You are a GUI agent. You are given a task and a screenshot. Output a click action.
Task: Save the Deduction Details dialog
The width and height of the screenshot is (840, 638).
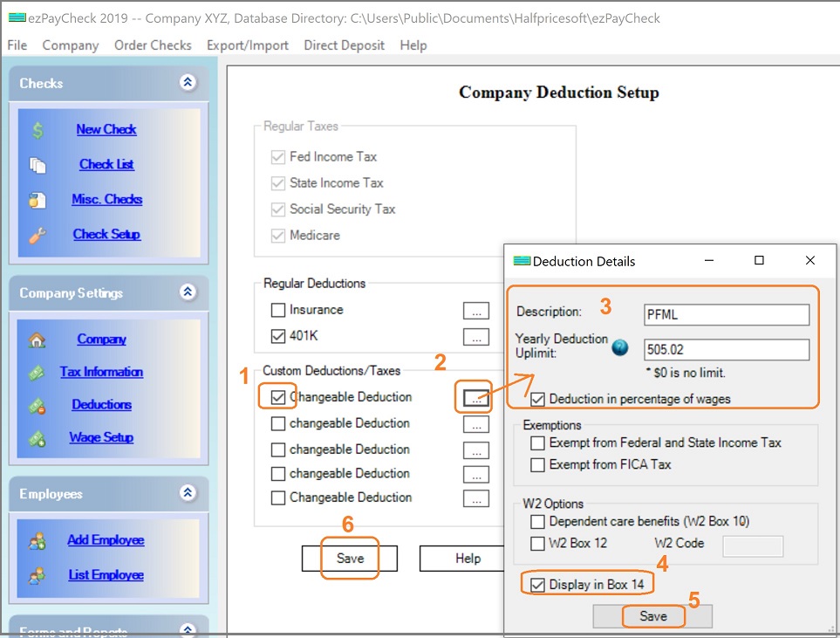click(652, 616)
